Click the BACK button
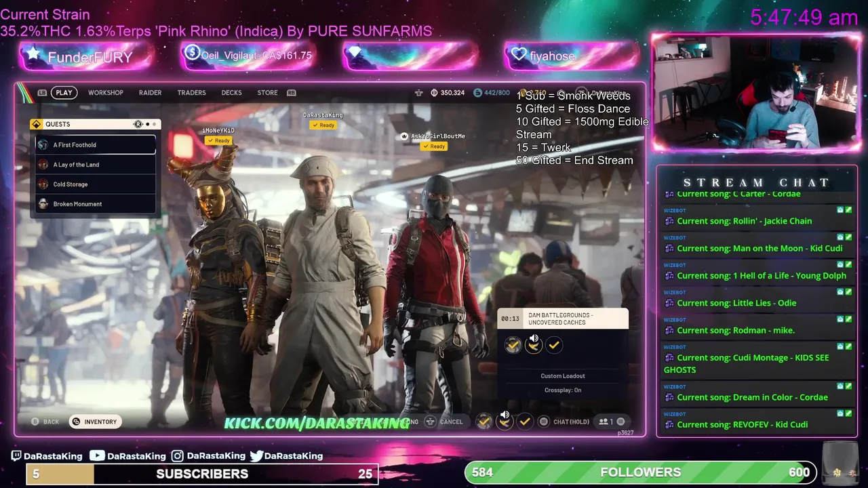 point(46,422)
